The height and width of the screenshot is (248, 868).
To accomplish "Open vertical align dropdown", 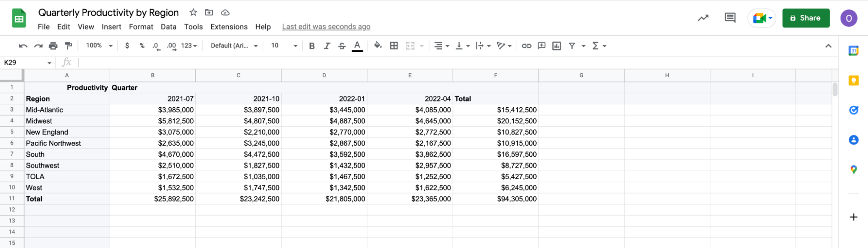I will click(462, 46).
